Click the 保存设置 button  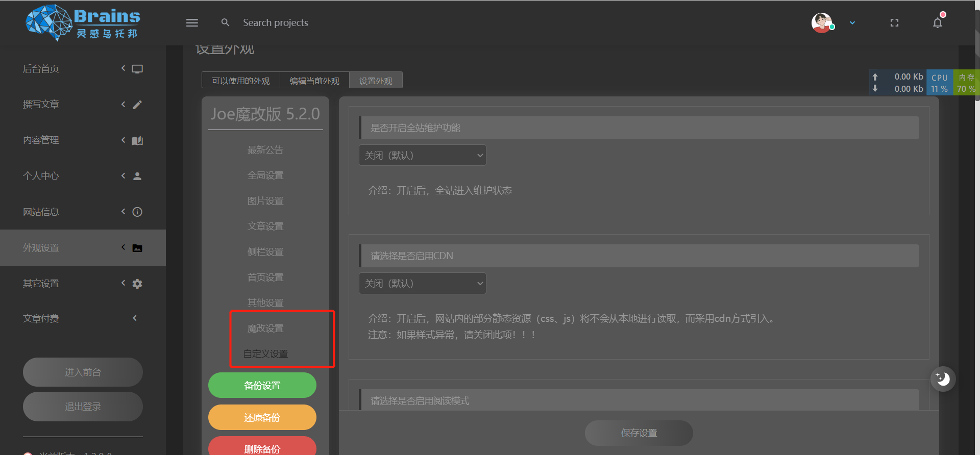coord(639,433)
